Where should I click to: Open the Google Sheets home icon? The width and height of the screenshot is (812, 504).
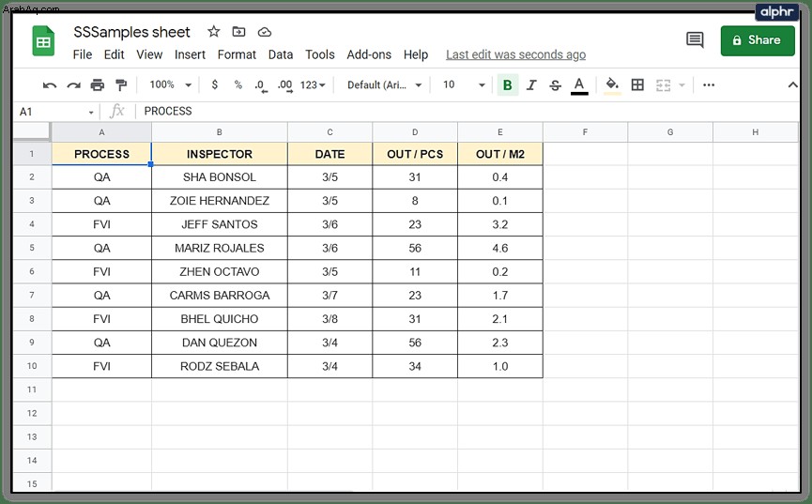(43, 40)
